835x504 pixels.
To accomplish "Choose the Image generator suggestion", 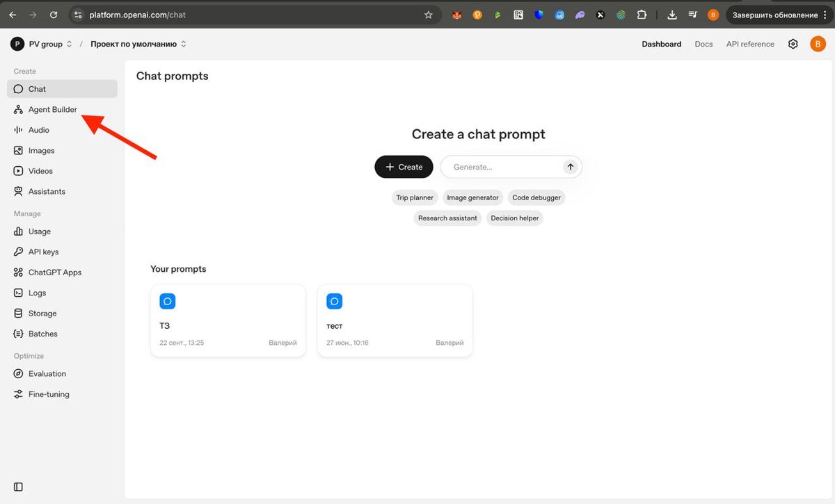I will coord(473,197).
